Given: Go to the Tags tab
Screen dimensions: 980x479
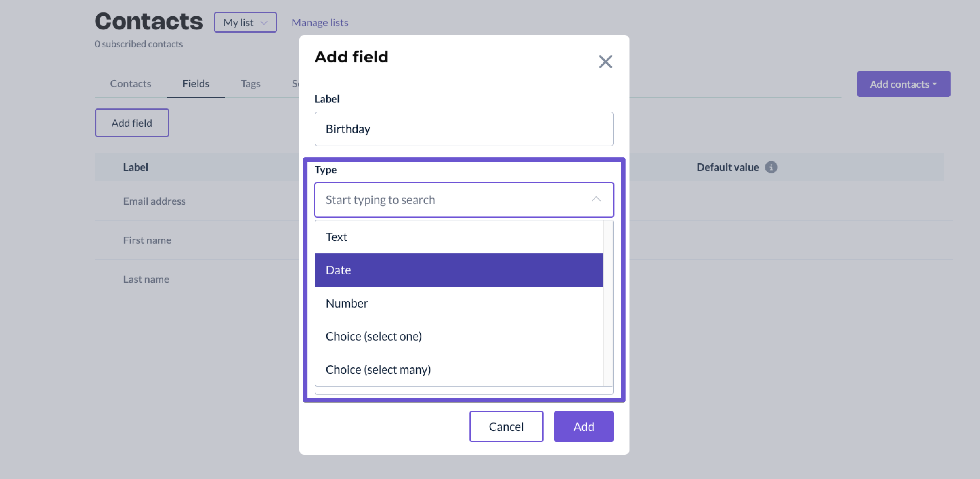Looking at the screenshot, I should (250, 84).
